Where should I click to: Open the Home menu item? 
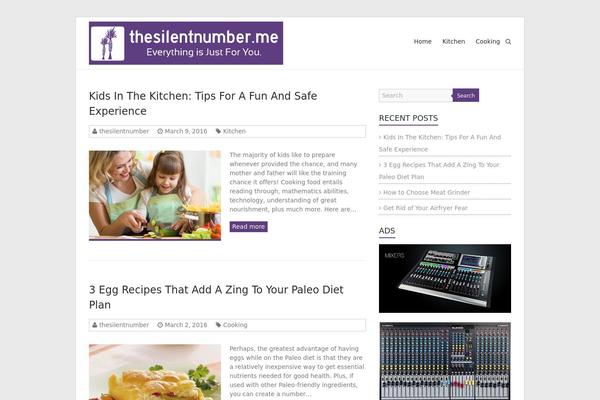[x=422, y=41]
